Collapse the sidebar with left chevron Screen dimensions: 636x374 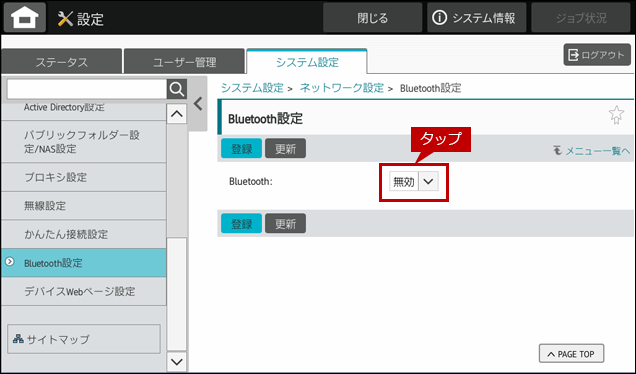click(198, 104)
